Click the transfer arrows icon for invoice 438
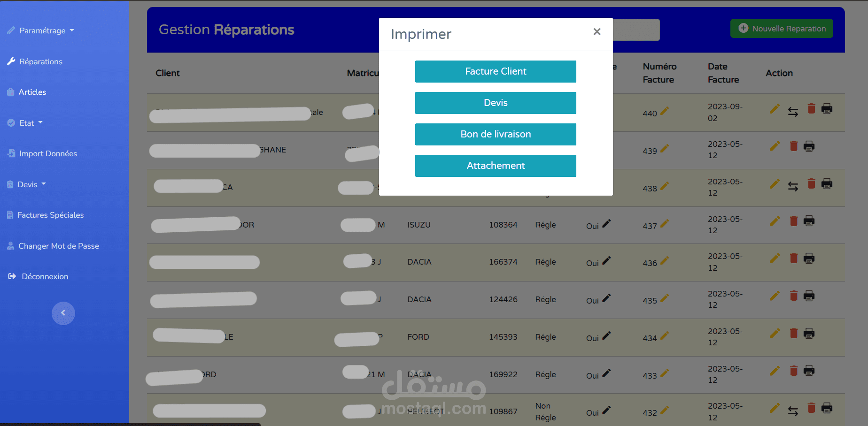The image size is (868, 426). pyautogui.click(x=793, y=186)
